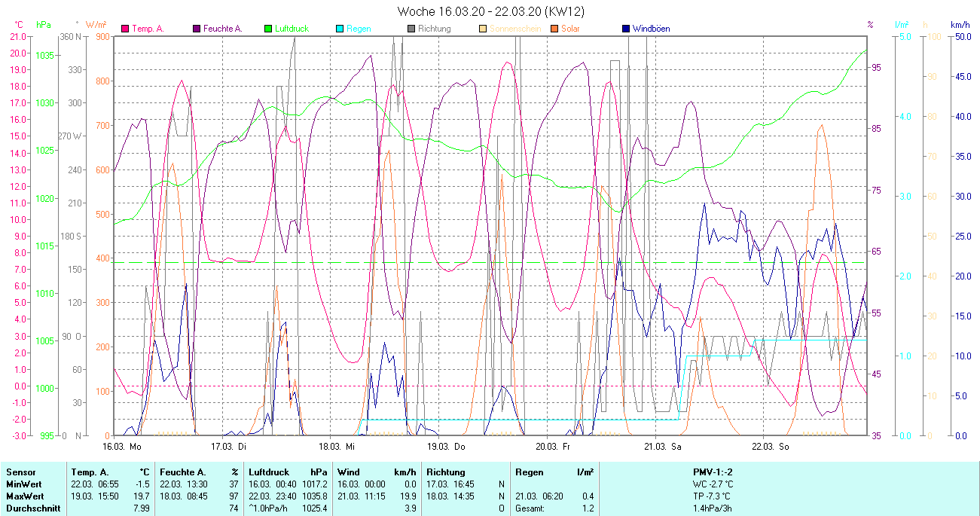Screen dimensions: 980x516
Task: Click the pressure trend "^1.0hPa/h"
Action: click(x=269, y=508)
